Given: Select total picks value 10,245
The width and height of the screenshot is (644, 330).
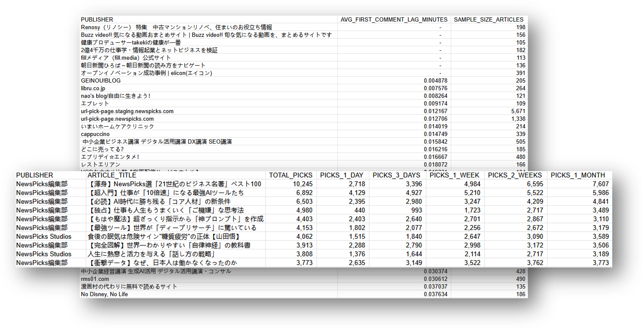Looking at the screenshot, I should (303, 184).
